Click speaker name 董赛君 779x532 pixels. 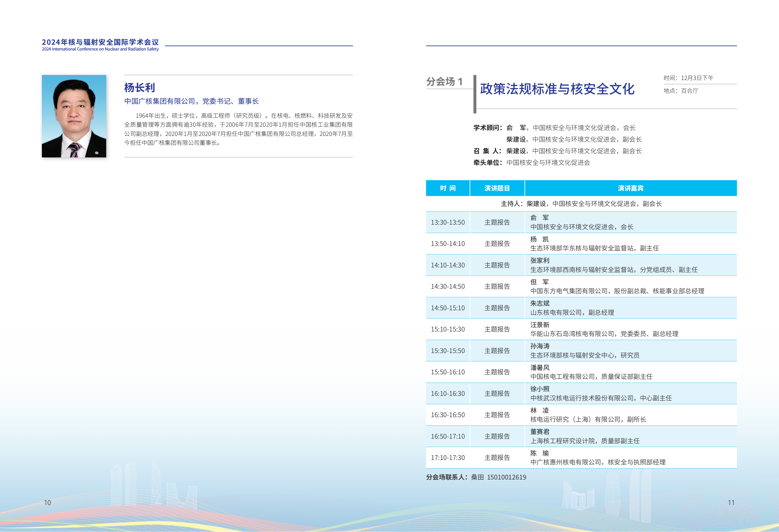point(540,432)
